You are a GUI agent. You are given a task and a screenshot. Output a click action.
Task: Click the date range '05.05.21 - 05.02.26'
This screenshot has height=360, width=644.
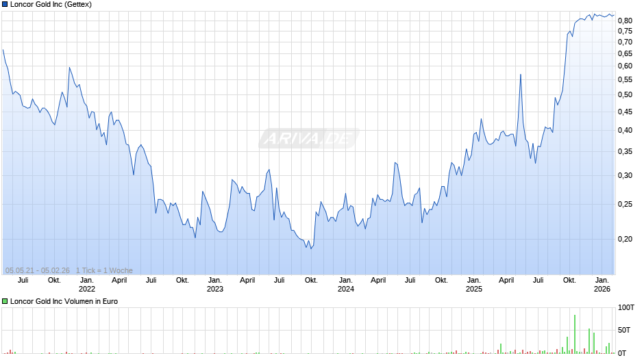pos(38,270)
